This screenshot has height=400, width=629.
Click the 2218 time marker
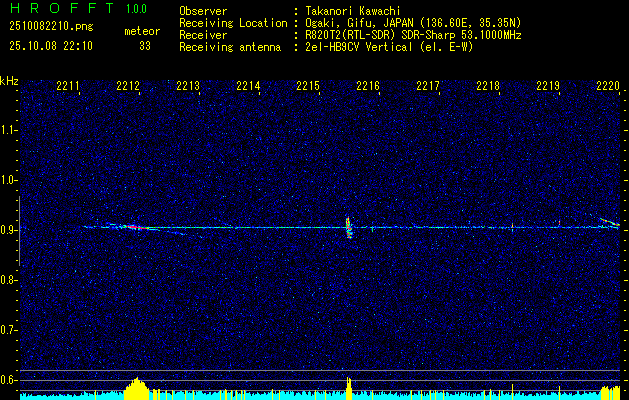tap(488, 85)
